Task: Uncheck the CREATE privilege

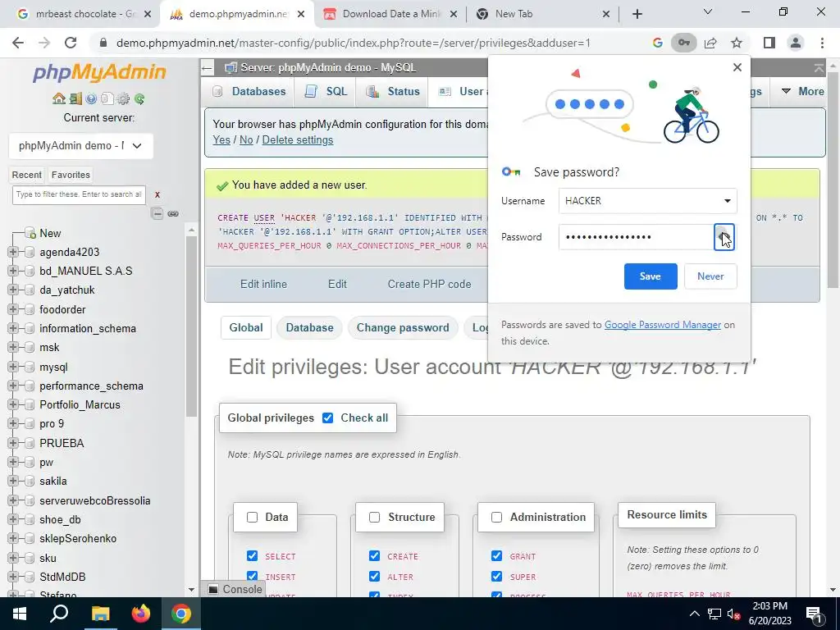Action: [374, 555]
